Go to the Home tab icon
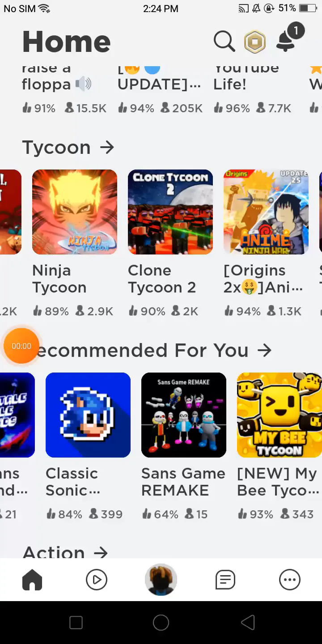 pos(32,580)
